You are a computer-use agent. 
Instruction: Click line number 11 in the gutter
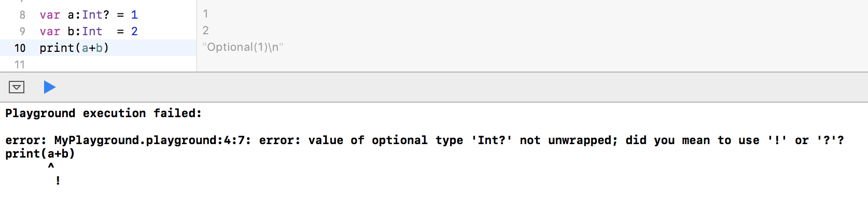(x=20, y=65)
